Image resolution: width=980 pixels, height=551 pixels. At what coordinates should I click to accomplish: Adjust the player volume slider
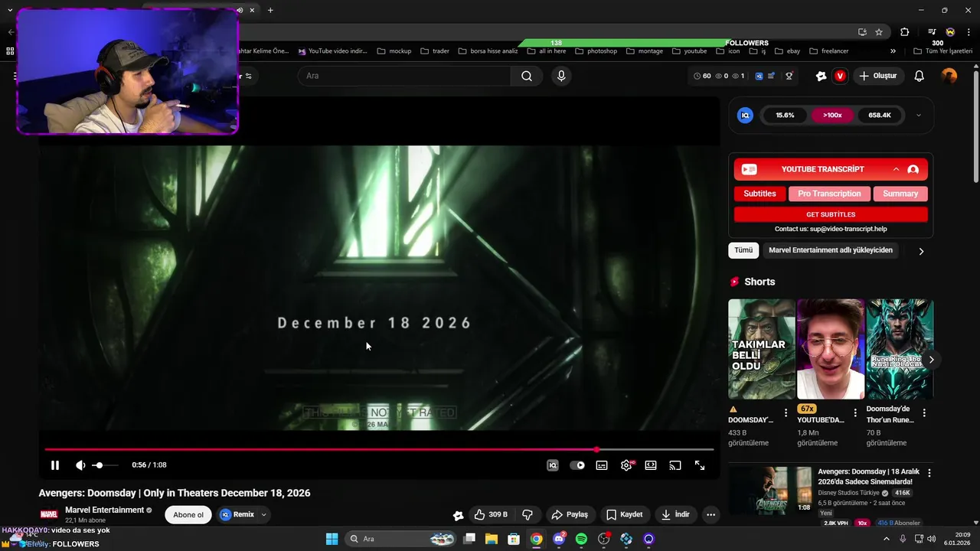pos(105,465)
